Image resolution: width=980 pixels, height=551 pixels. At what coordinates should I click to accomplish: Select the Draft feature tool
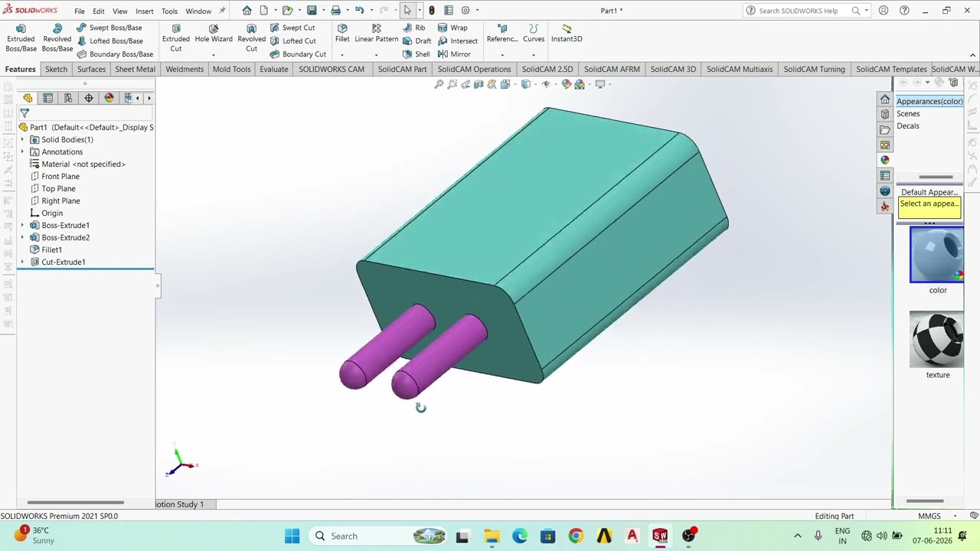[416, 41]
